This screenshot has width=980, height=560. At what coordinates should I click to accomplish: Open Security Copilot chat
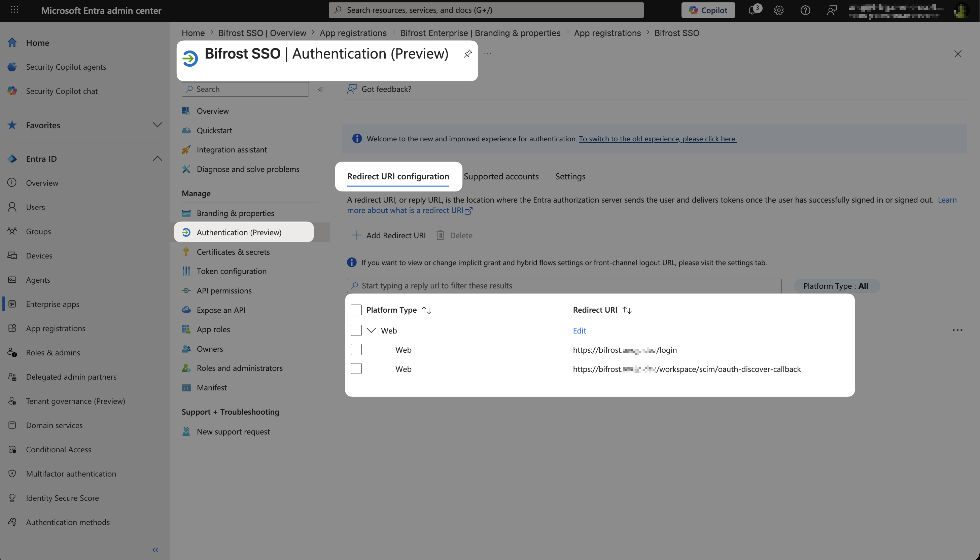point(62,91)
